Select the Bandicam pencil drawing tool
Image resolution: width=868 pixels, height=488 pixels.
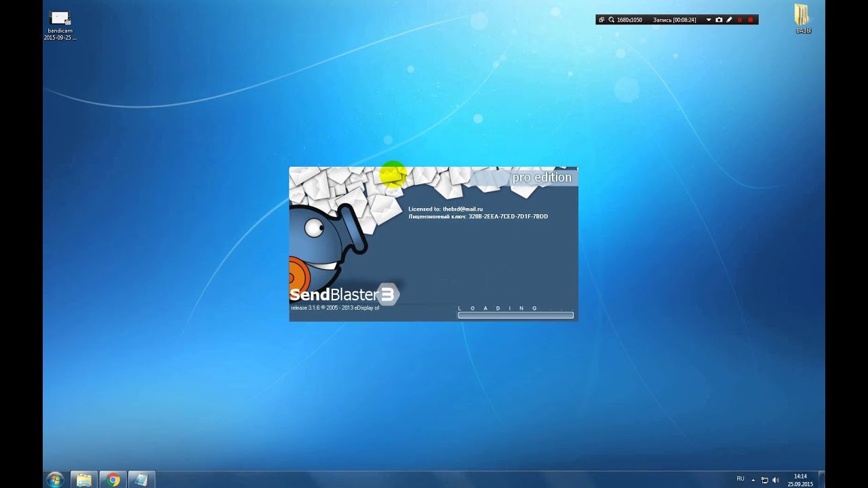coord(729,20)
